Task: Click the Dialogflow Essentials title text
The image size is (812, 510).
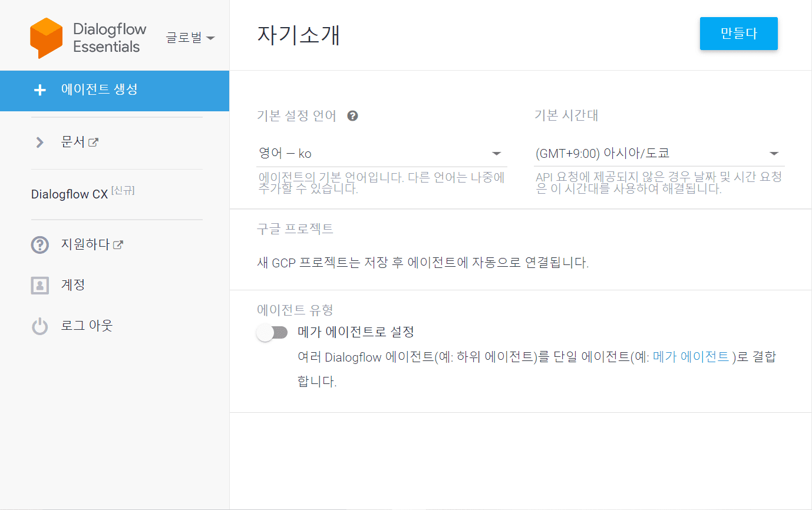Action: click(x=110, y=38)
